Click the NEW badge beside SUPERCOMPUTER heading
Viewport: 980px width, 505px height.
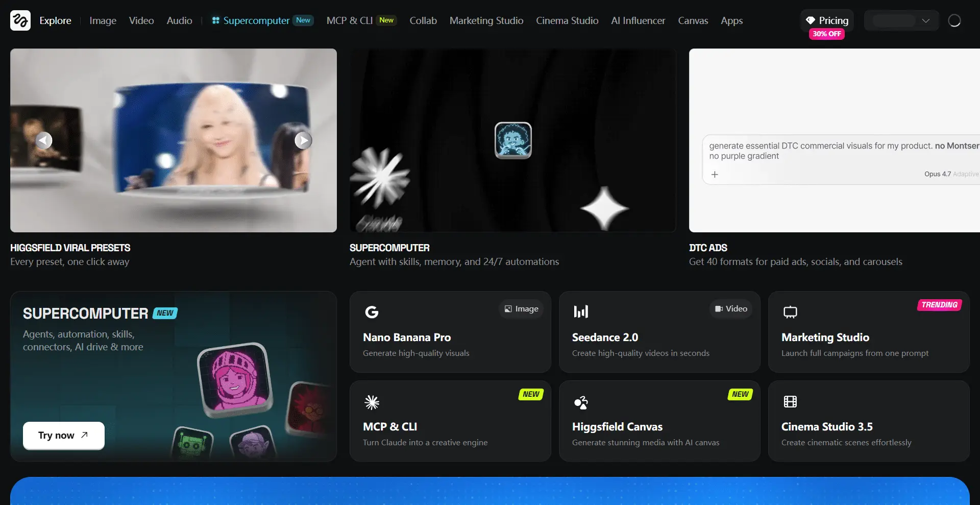pyautogui.click(x=165, y=313)
